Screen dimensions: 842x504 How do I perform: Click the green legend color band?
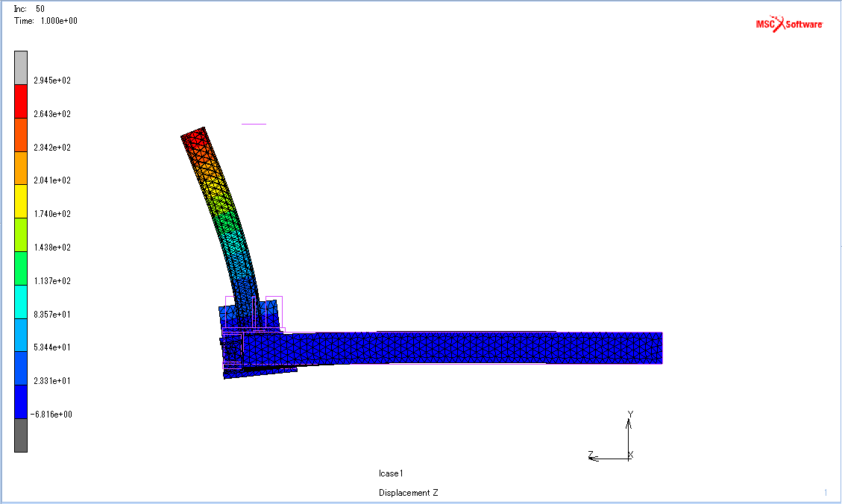[20, 268]
